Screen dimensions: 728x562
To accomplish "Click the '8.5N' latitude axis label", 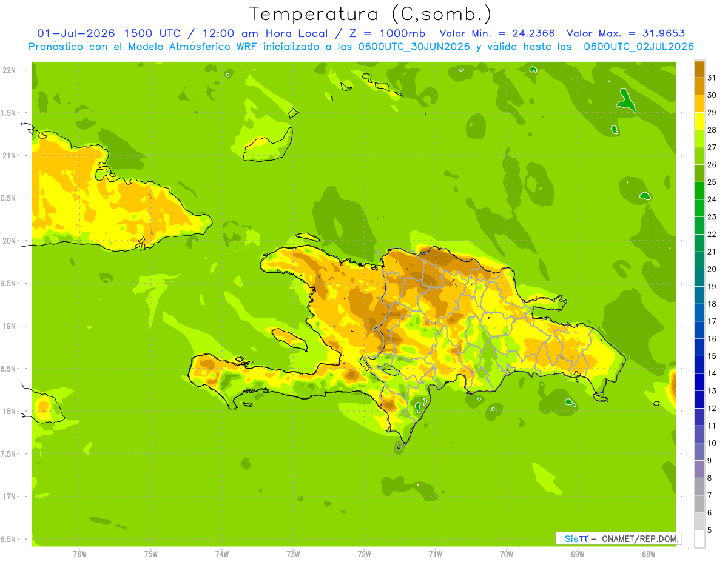I will 8,369.
